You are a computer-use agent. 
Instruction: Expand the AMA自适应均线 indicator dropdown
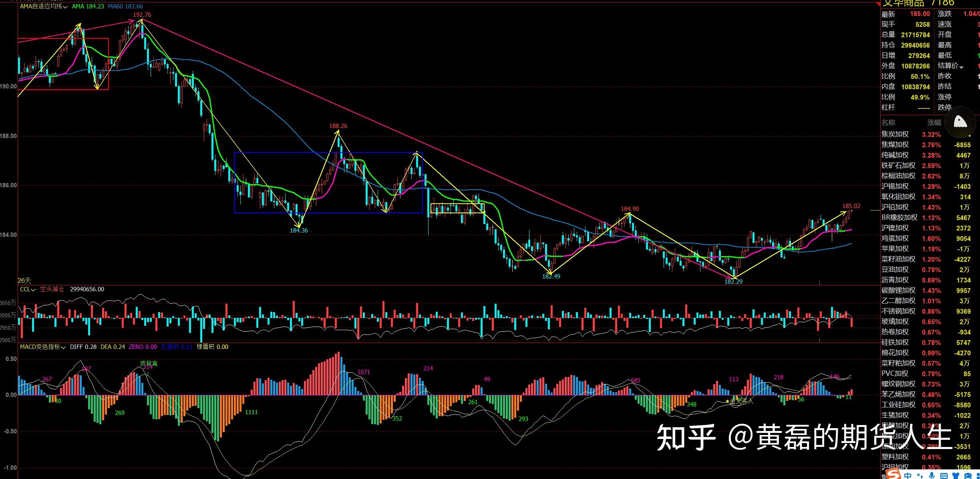65,7
